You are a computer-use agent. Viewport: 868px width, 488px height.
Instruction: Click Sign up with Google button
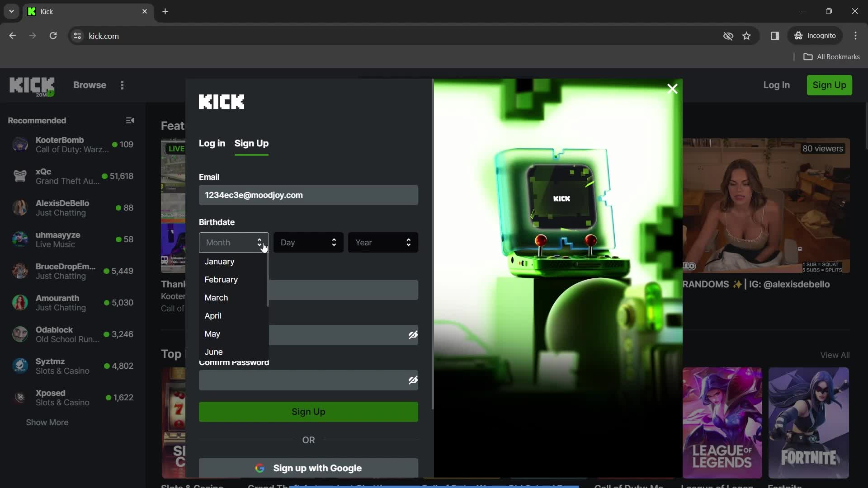click(308, 468)
